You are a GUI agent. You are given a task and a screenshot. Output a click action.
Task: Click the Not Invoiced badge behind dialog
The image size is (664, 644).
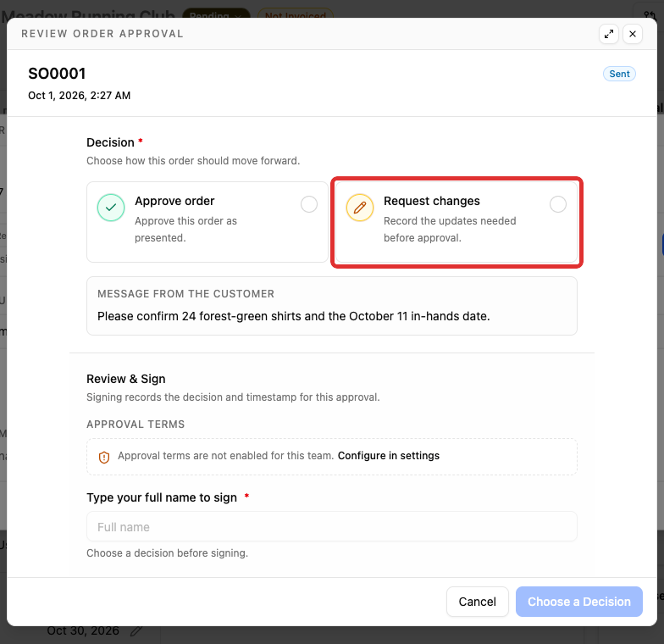pos(295,14)
